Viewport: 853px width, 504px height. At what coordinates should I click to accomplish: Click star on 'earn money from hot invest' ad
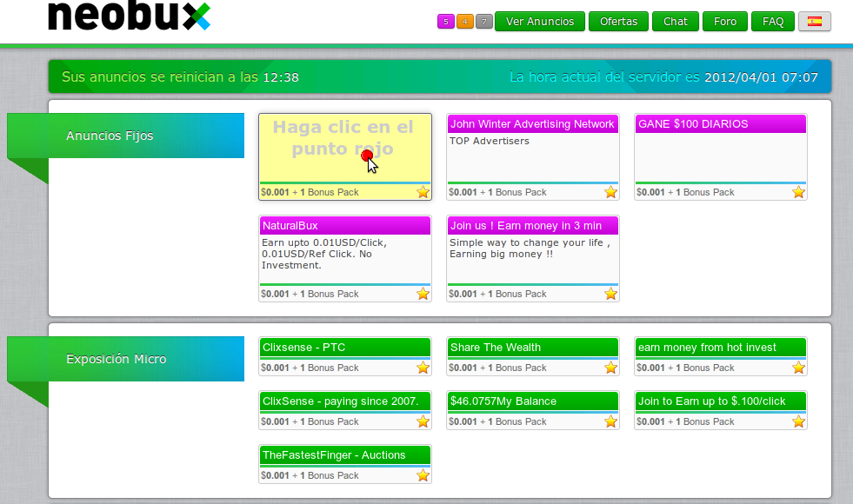point(798,368)
